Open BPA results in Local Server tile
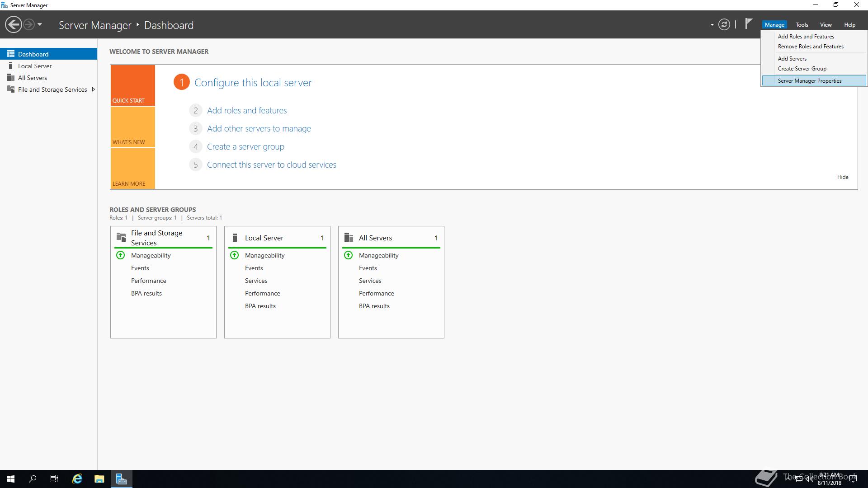The width and height of the screenshot is (868, 488). 260,306
